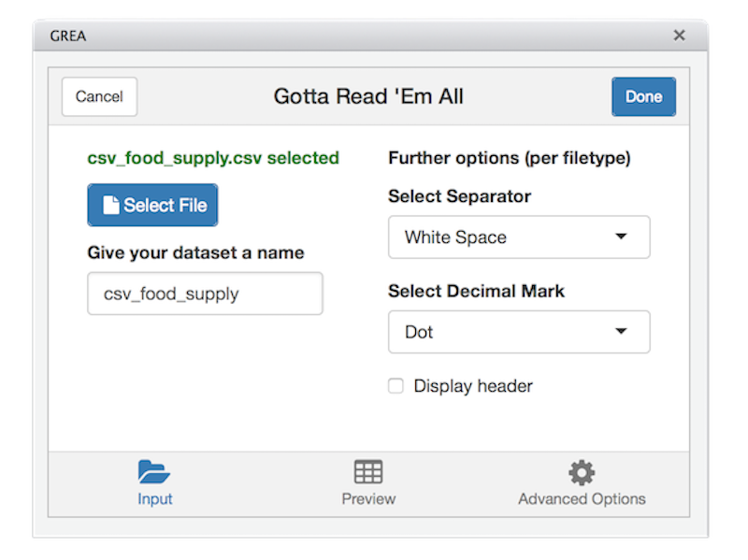Screen dimensions: 748x560
Task: Click the GREA window title text
Action: tap(68, 36)
